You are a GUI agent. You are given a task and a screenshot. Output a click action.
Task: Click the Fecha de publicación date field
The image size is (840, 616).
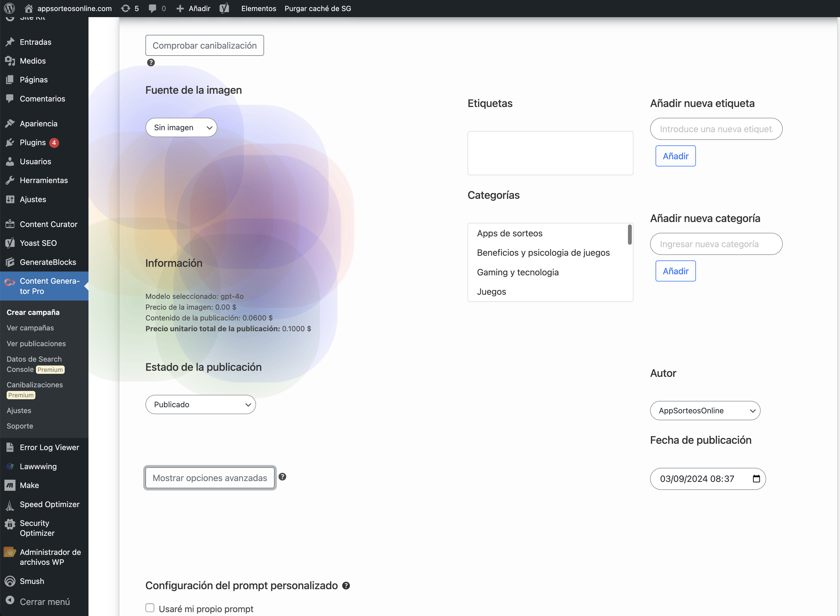(x=708, y=479)
